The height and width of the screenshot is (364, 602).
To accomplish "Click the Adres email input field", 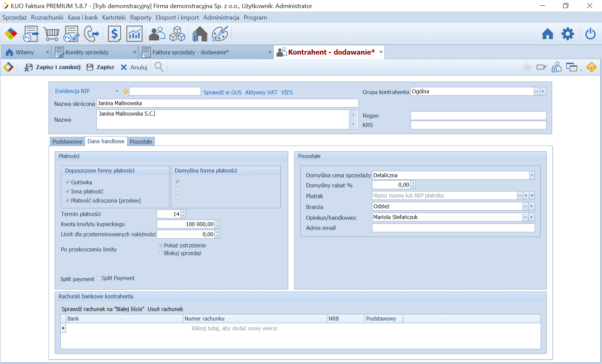I will point(453,228).
